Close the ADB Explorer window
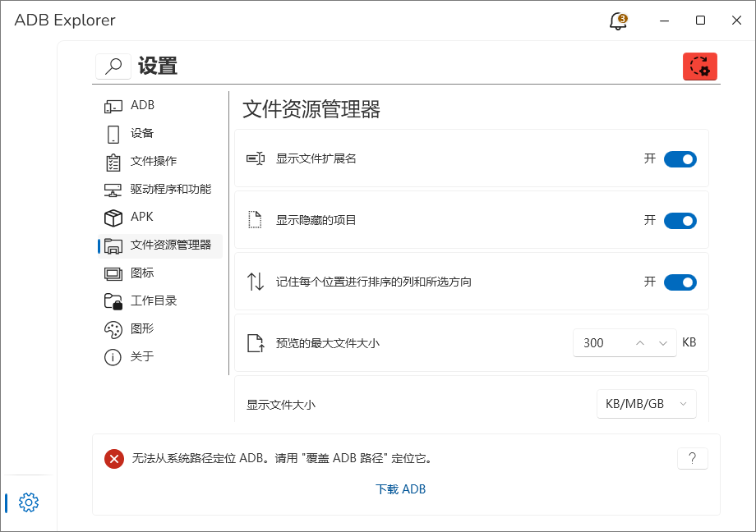This screenshot has height=532, width=756. pyautogui.click(x=736, y=21)
